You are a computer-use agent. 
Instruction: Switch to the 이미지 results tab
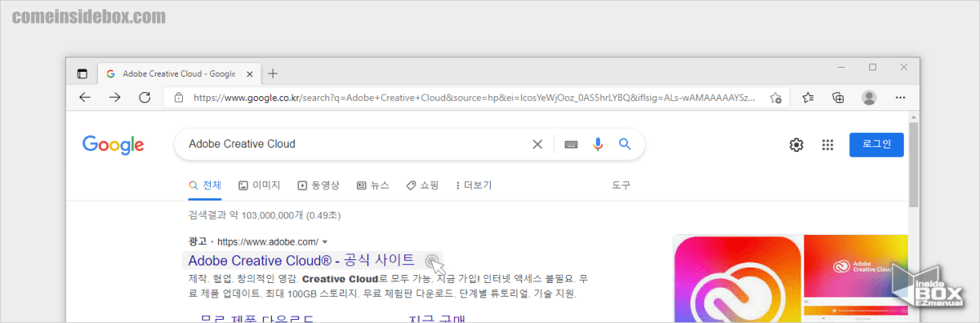coord(259,185)
